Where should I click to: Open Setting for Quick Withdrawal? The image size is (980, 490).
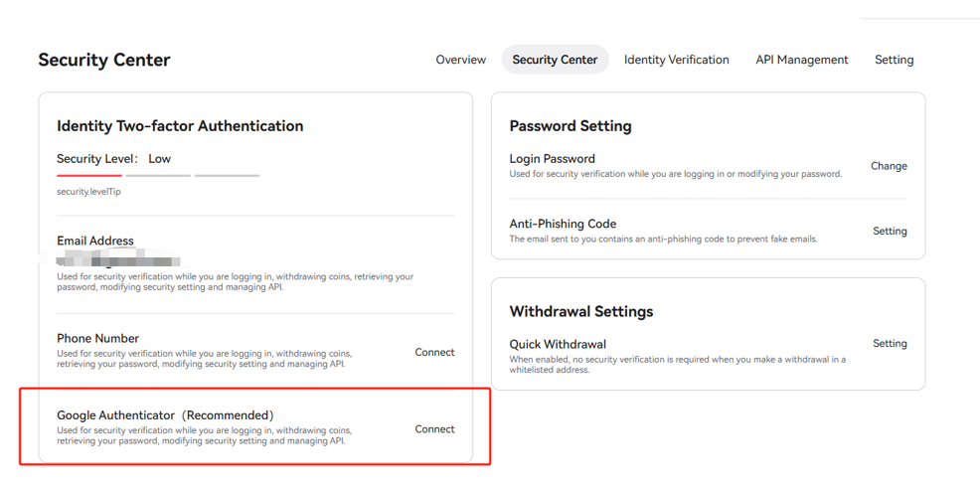click(x=890, y=344)
